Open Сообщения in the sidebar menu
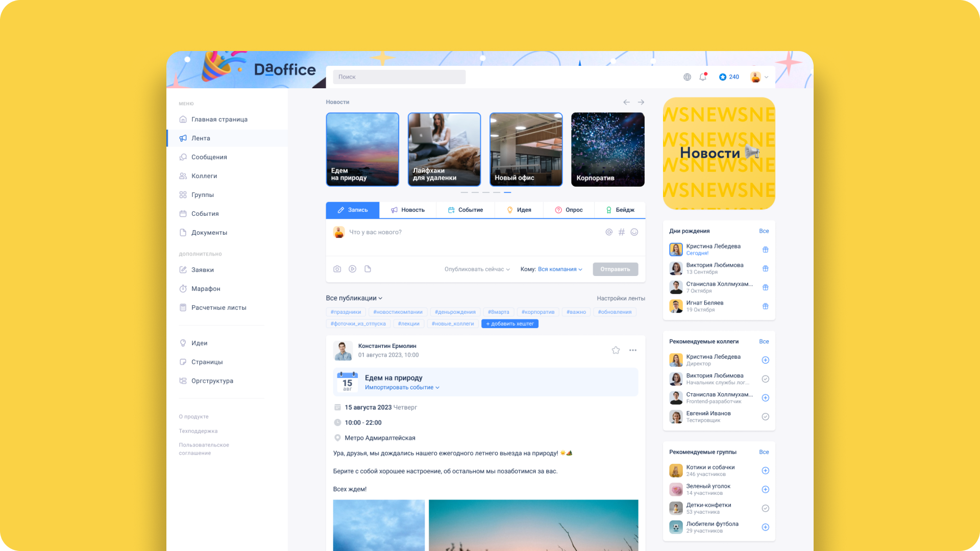 209,157
